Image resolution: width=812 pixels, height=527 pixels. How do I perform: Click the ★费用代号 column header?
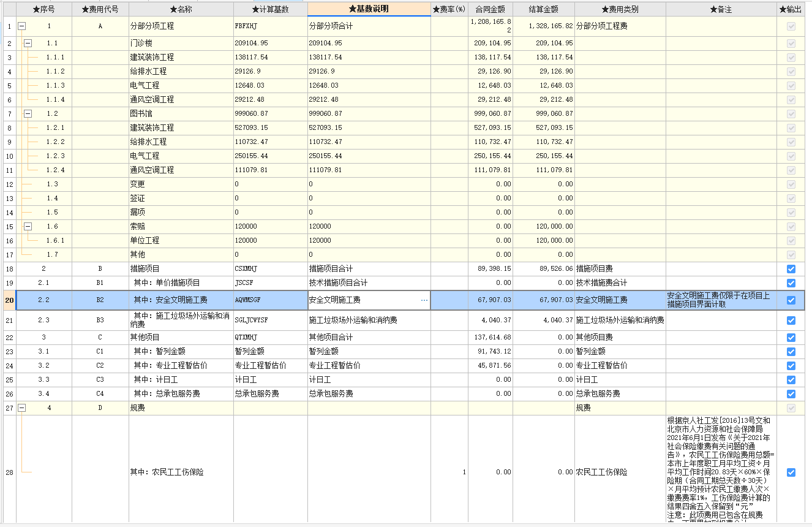tap(100, 9)
